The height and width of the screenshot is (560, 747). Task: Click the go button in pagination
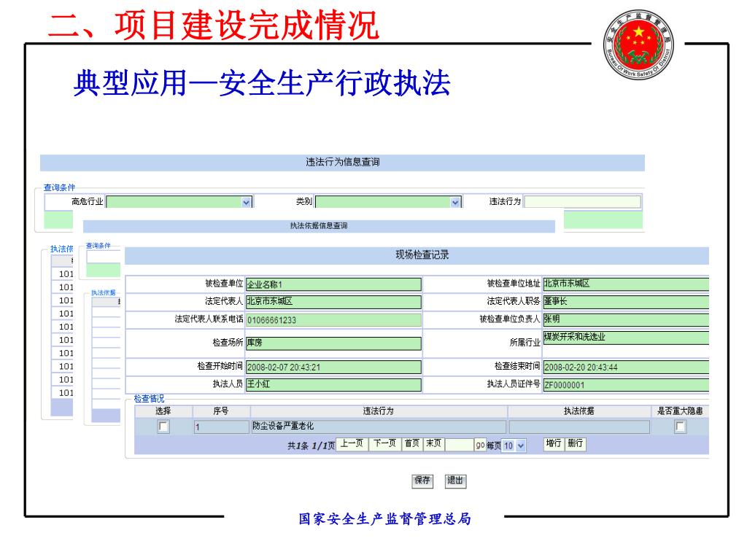(x=480, y=446)
